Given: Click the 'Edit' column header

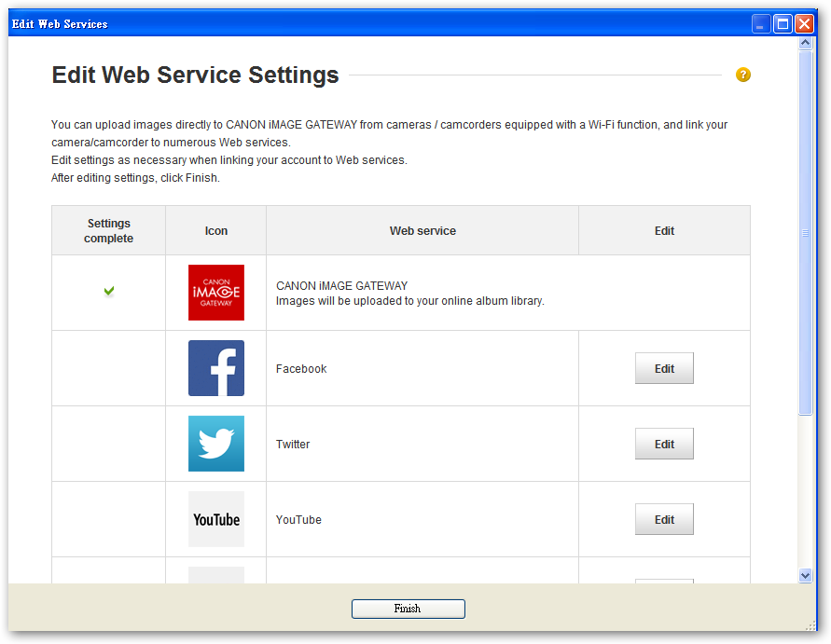Looking at the screenshot, I should pos(665,231).
